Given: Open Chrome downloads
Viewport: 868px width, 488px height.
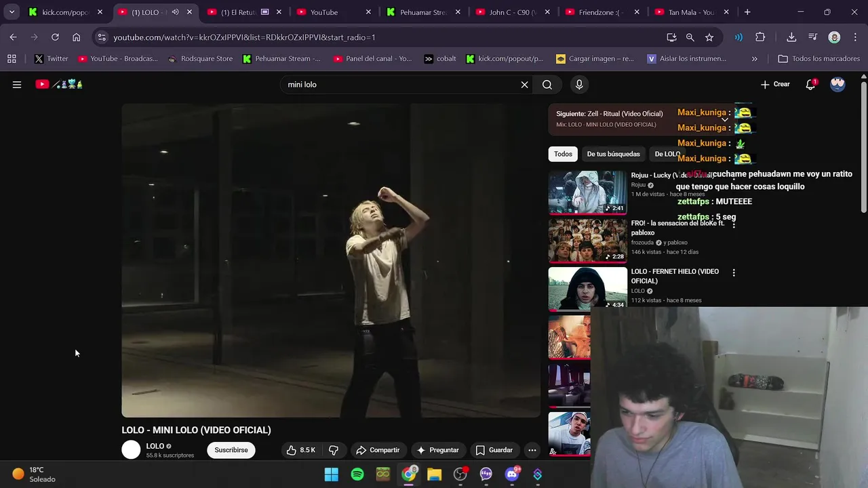Looking at the screenshot, I should coord(791,37).
